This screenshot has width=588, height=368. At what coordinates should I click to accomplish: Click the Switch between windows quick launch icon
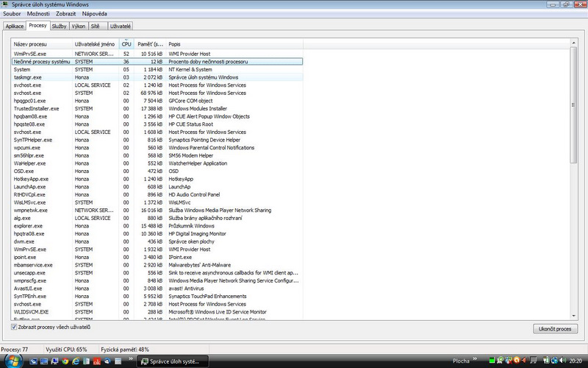[44, 361]
